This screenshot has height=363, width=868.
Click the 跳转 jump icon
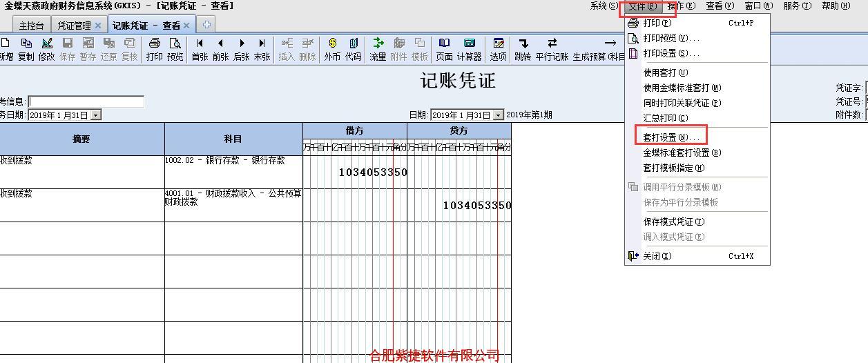tap(523, 48)
